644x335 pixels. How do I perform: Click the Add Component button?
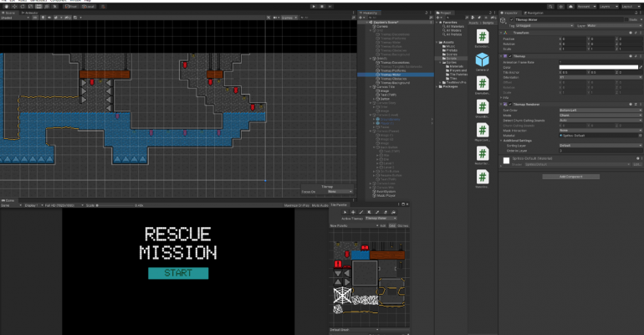click(571, 177)
